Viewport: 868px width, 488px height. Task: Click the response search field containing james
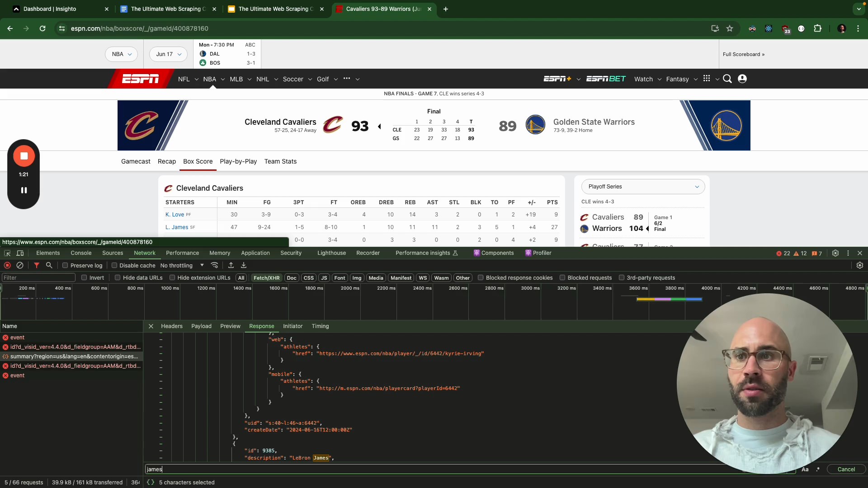(x=470, y=469)
